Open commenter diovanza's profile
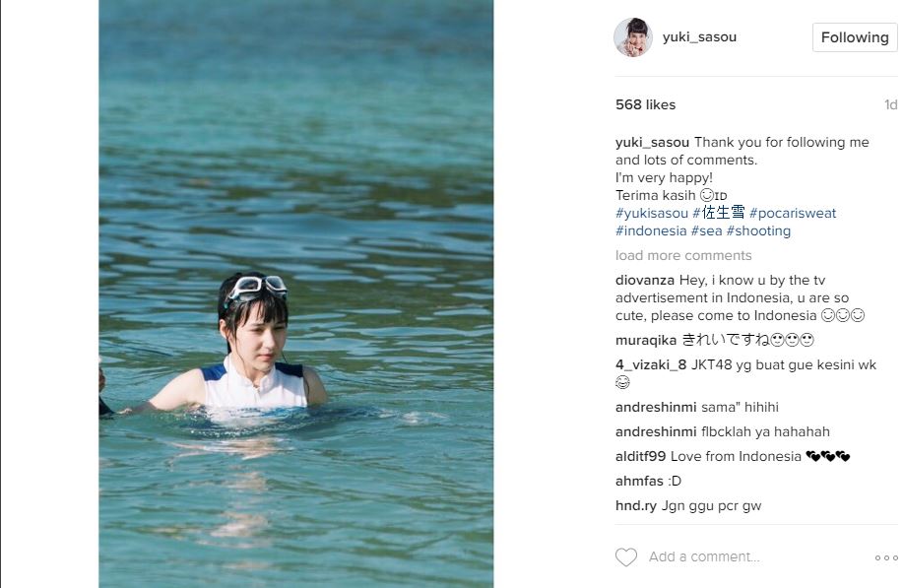903x588 pixels. click(x=644, y=281)
